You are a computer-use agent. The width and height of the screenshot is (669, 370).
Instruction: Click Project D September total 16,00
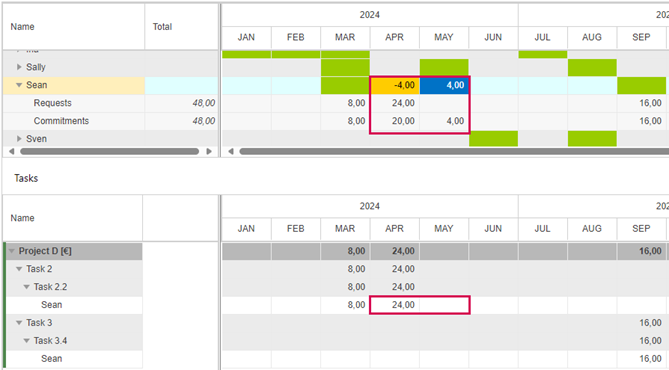click(x=650, y=251)
